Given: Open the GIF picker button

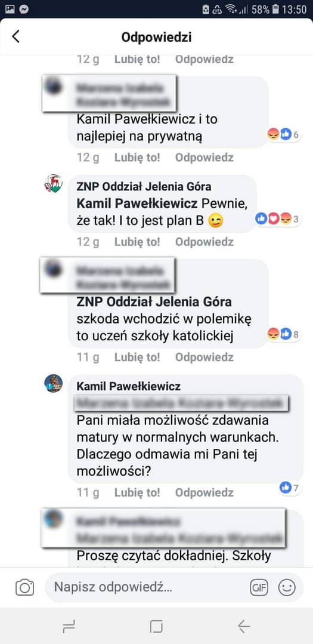Looking at the screenshot, I should 259,588.
